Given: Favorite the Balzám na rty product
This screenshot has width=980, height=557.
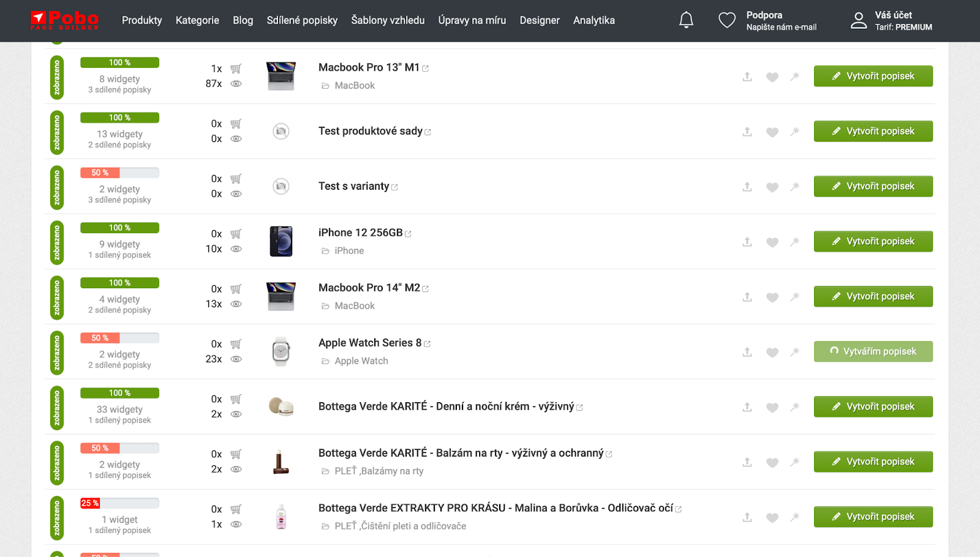Looking at the screenshot, I should pyautogui.click(x=772, y=463).
